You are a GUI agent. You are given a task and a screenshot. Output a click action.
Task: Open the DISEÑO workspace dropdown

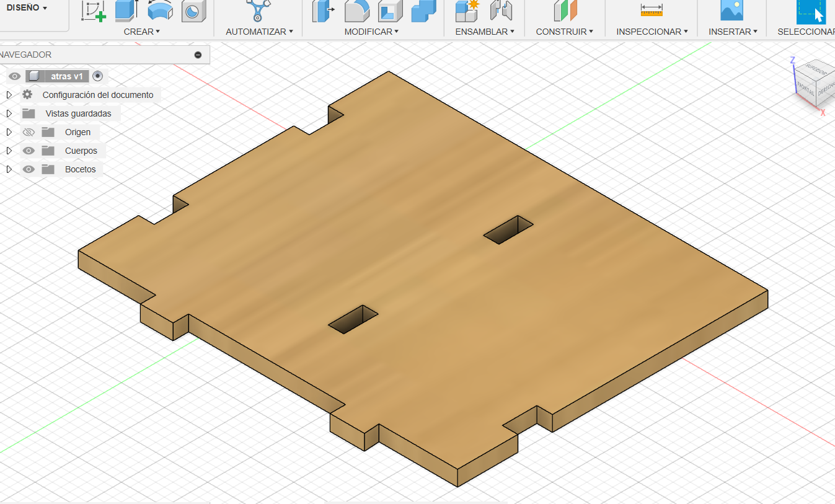[x=27, y=7]
